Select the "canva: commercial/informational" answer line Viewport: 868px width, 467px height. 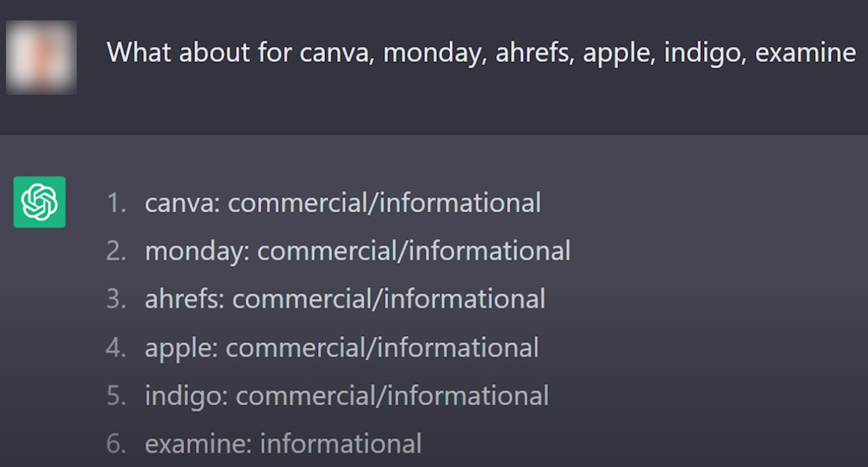tap(342, 203)
